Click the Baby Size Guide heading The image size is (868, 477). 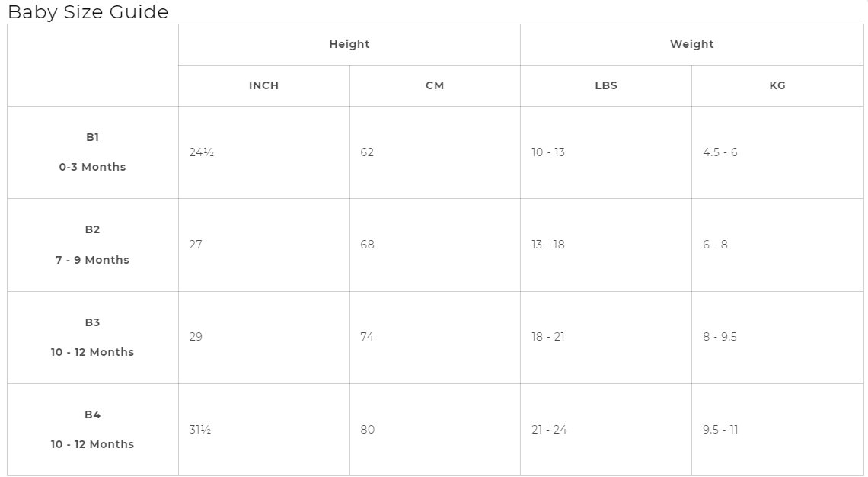point(88,12)
